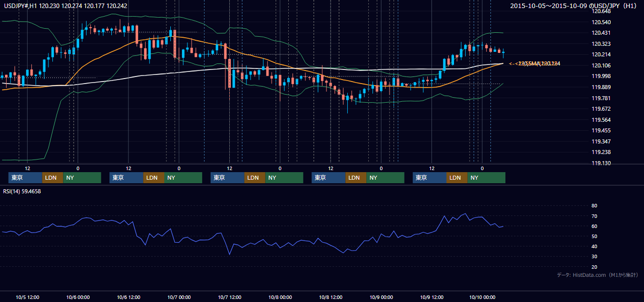This screenshot has height=302, width=644.
Task: Pick the RSI level 30 label
Action: coord(594,256)
